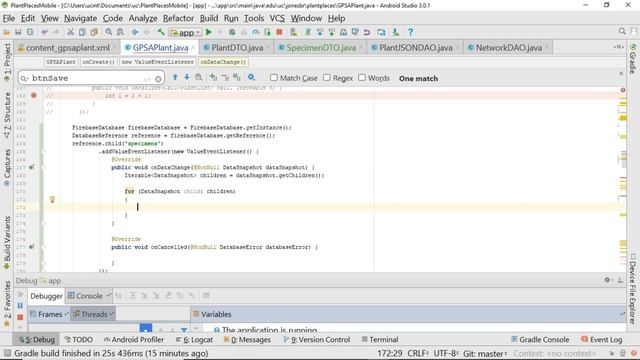Screen dimensions: 640x360
Task: Open the Frames dropdown arrow
Action: point(66,314)
